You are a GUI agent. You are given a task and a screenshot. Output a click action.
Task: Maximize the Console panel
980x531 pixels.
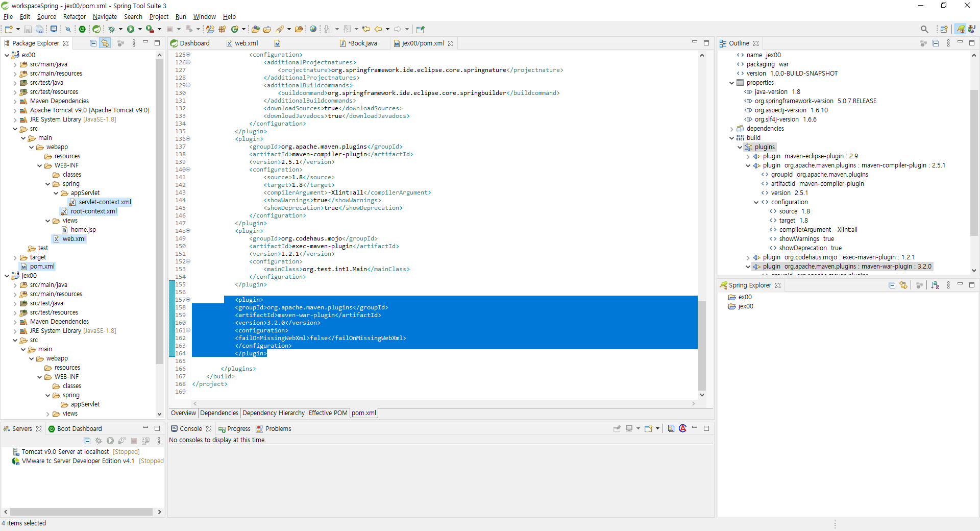tap(706, 429)
